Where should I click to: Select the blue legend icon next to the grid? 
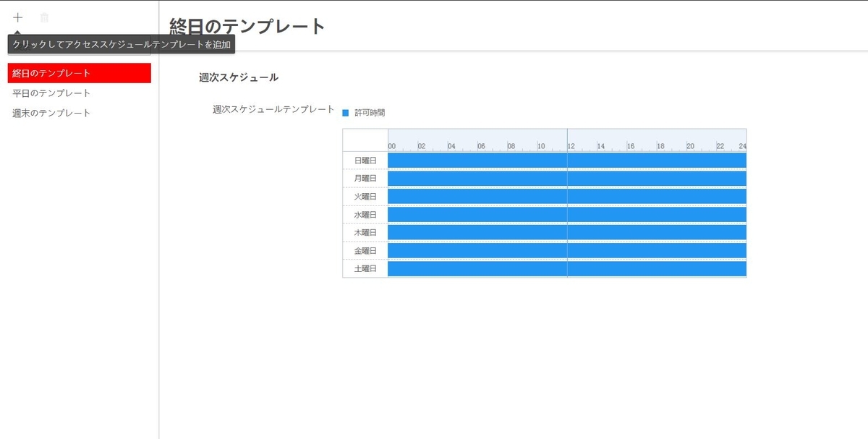(344, 111)
